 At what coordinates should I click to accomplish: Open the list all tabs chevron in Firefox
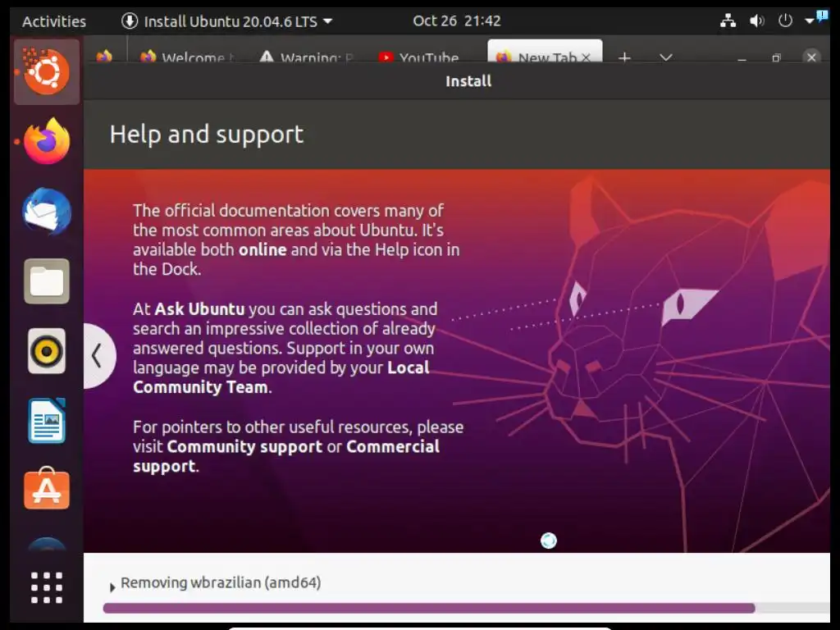[666, 57]
